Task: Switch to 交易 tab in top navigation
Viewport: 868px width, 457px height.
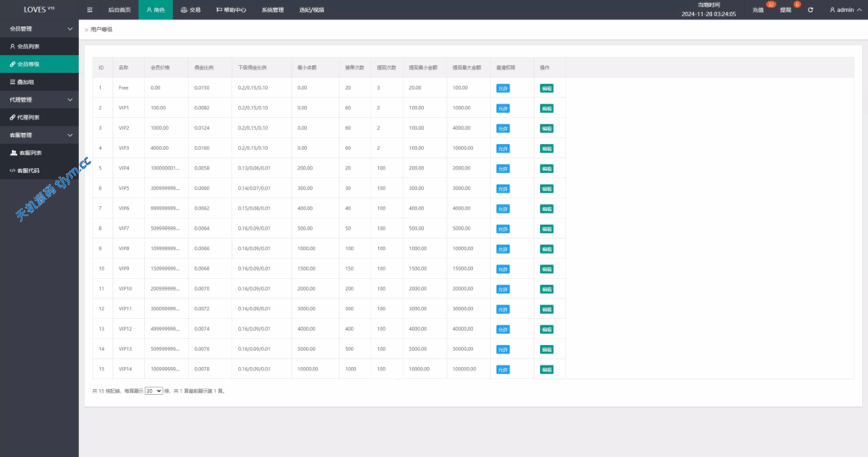Action: (191, 9)
